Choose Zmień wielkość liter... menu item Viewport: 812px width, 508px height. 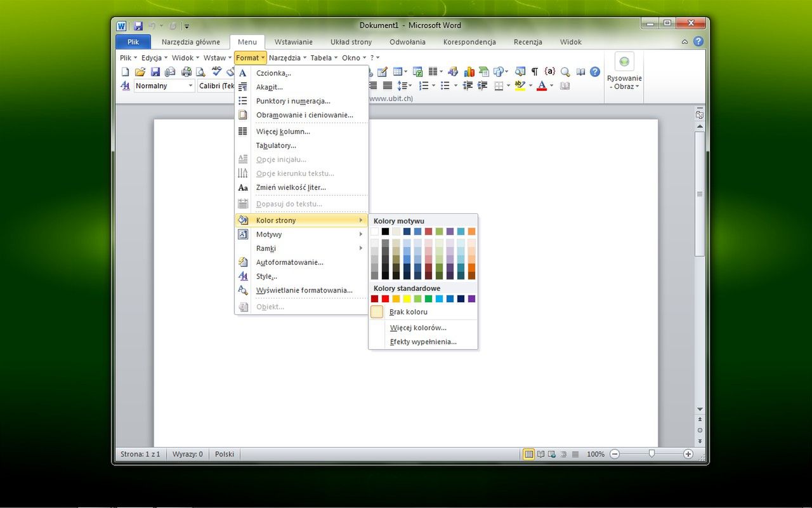tap(301, 187)
